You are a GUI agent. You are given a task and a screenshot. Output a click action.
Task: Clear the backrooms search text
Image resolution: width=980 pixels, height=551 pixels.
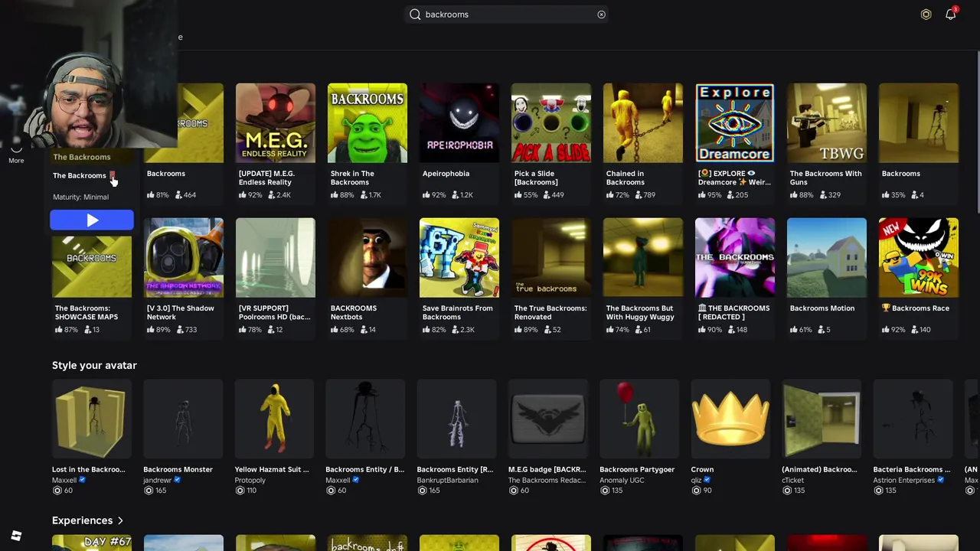pyautogui.click(x=601, y=15)
